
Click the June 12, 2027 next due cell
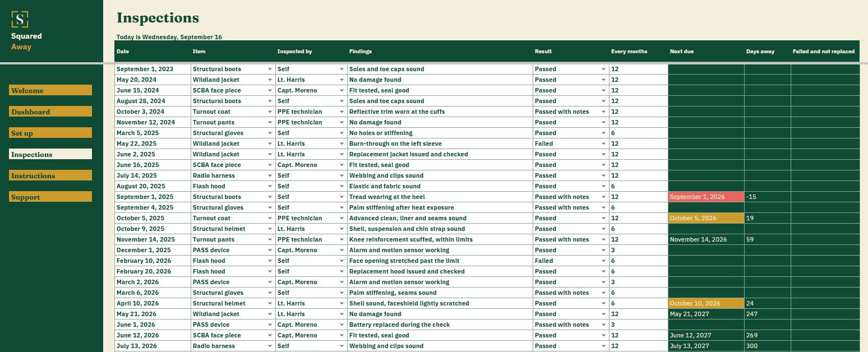706,335
